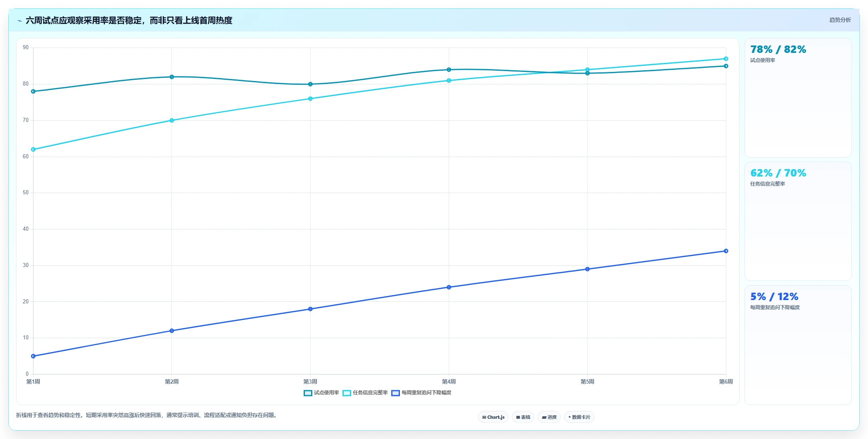Click the 每周重复追问下降幅度 label in stat card
The width and height of the screenshot is (868, 439).
coord(775,308)
